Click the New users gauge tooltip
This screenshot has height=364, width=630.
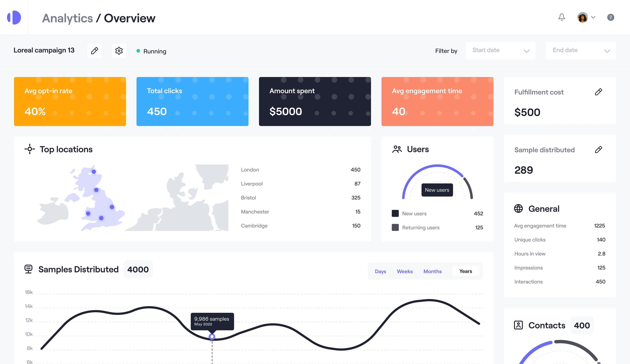click(437, 190)
